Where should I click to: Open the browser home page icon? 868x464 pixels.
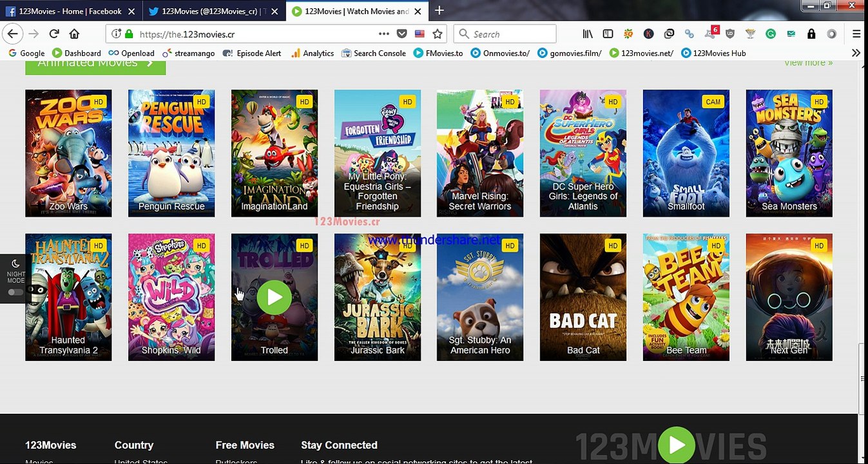point(74,34)
